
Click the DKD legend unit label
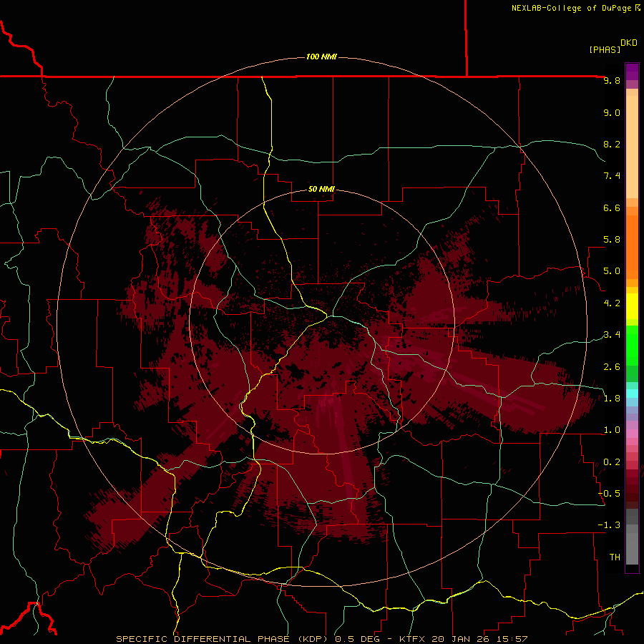click(629, 43)
